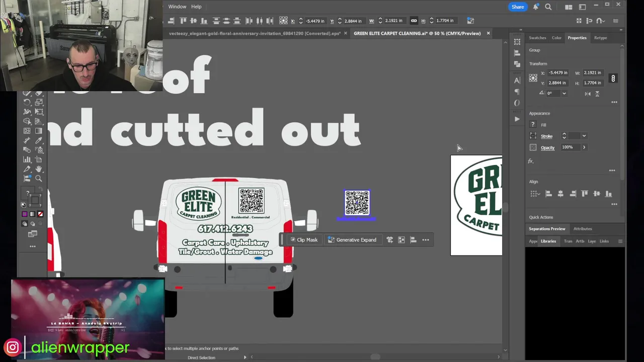This screenshot has width=644, height=362.
Task: Flip vertically in Transform section
Action: coord(597,94)
